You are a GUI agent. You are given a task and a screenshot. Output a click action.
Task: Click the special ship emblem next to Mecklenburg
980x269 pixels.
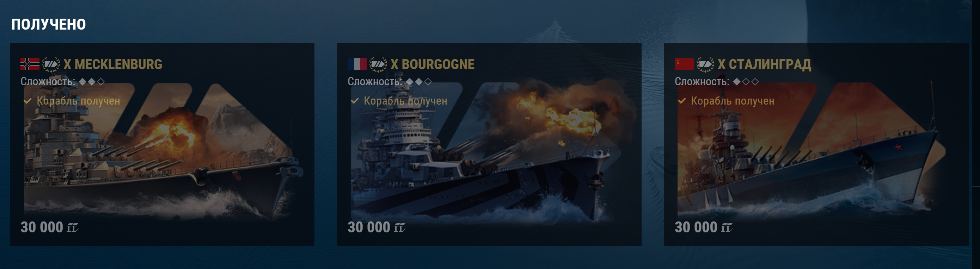click(51, 64)
